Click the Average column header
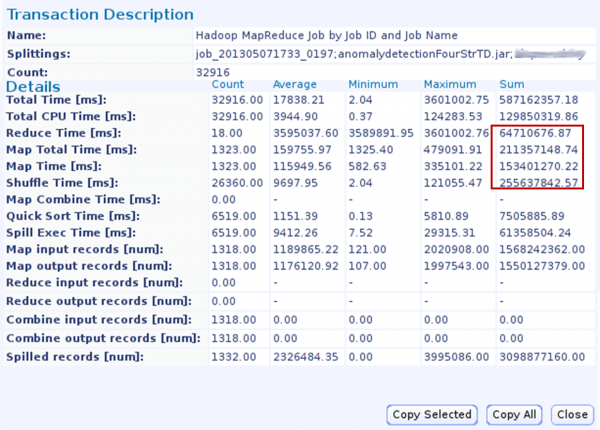 [x=295, y=84]
